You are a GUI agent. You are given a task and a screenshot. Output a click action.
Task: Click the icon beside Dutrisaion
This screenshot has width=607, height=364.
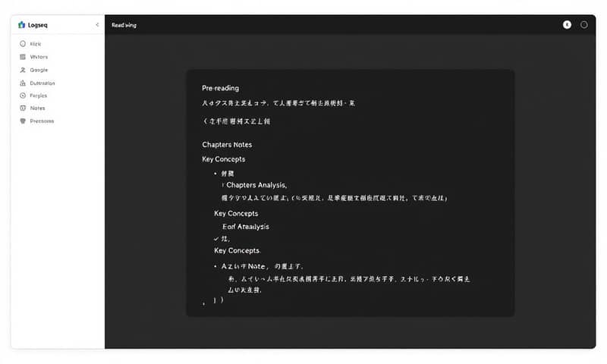22,83
